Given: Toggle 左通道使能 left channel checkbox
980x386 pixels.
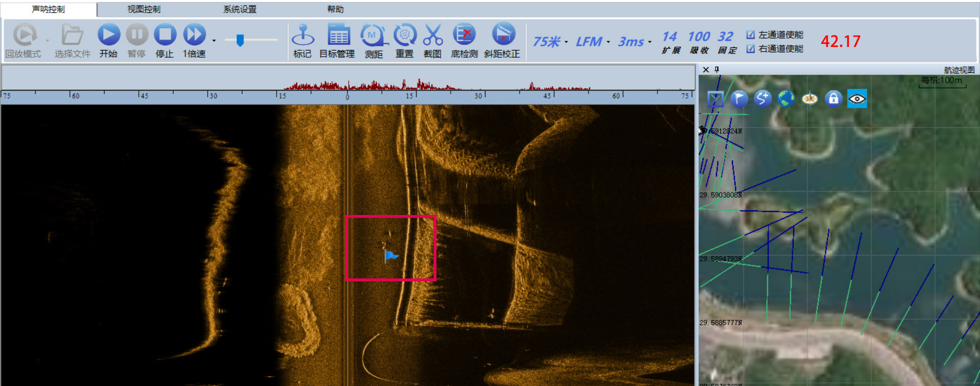Looking at the screenshot, I should 750,35.
